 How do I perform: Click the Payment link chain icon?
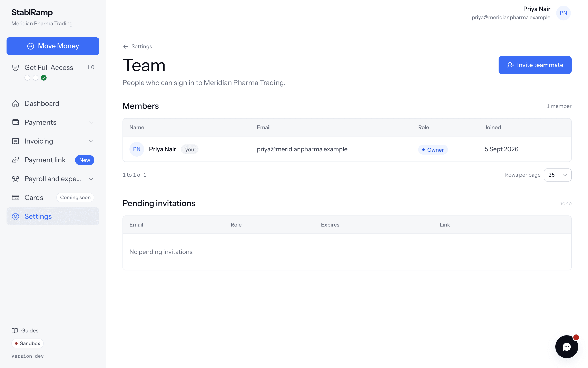coord(16,160)
